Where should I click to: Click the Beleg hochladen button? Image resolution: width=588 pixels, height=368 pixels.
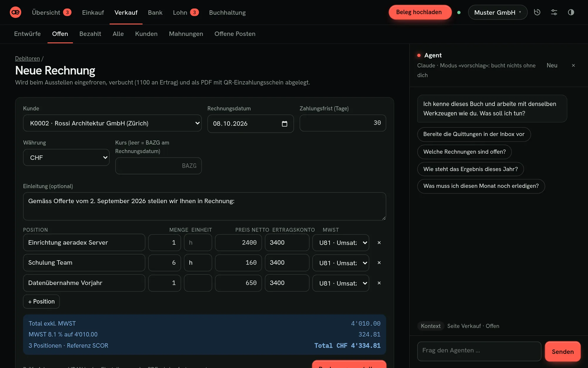[420, 12]
